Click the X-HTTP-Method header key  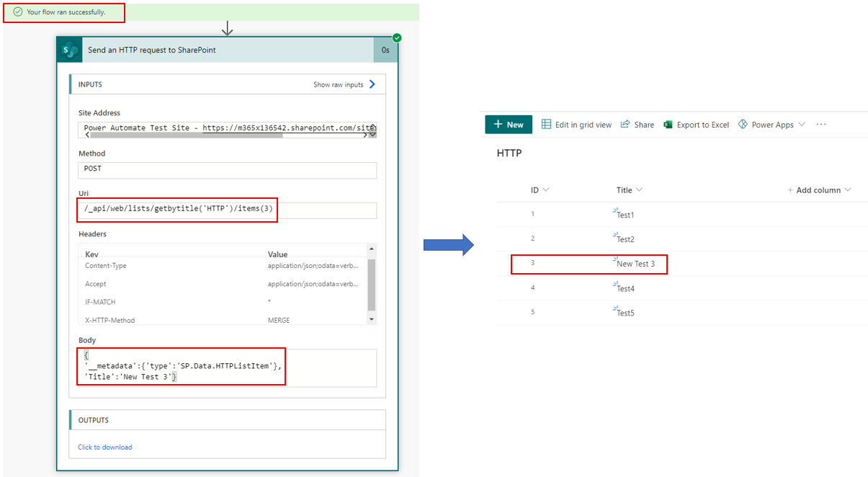(x=110, y=320)
